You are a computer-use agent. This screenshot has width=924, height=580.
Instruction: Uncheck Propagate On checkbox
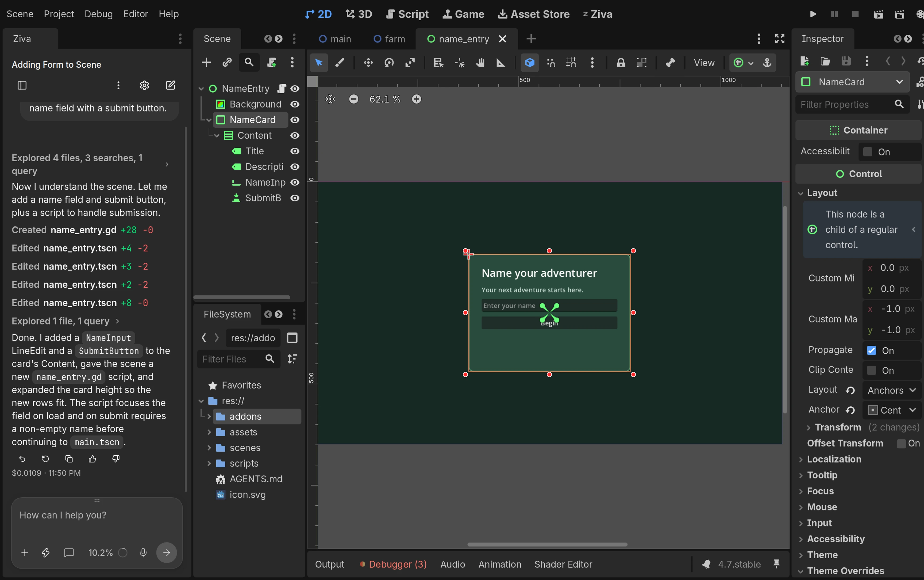[x=872, y=351]
